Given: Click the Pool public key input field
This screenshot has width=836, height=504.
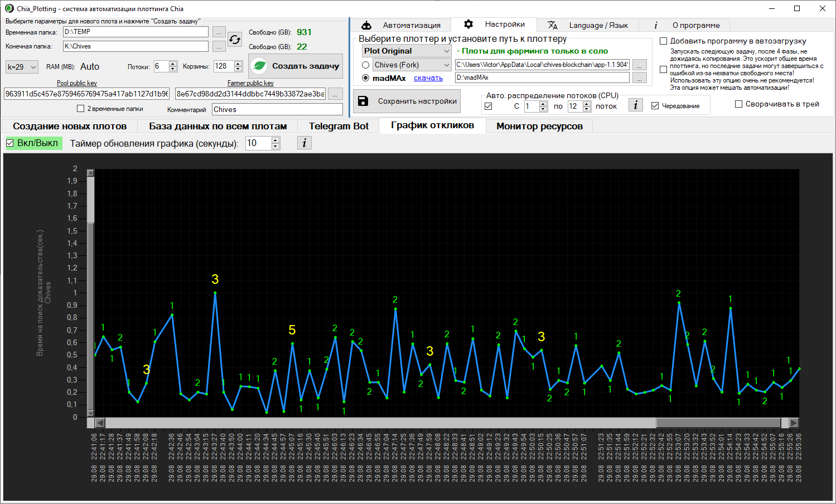Looking at the screenshot, I should point(86,94).
